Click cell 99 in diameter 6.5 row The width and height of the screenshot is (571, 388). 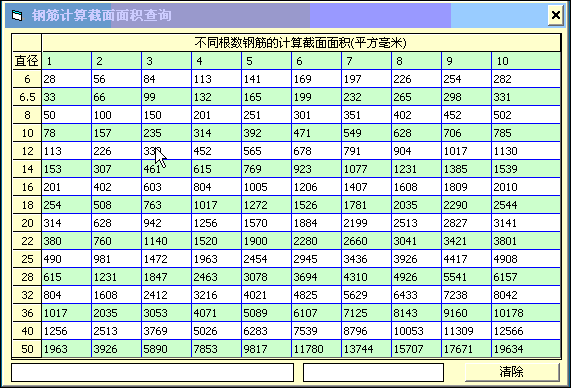pyautogui.click(x=166, y=97)
